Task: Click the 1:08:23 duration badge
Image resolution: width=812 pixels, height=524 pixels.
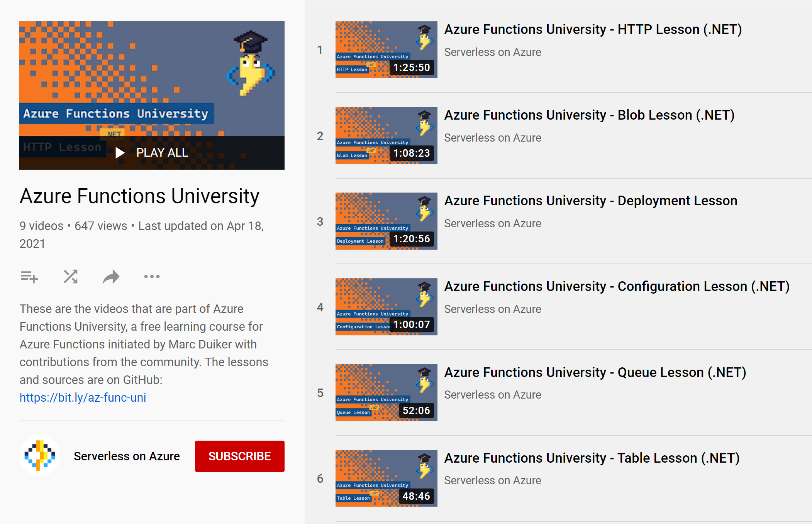Action: click(x=412, y=153)
